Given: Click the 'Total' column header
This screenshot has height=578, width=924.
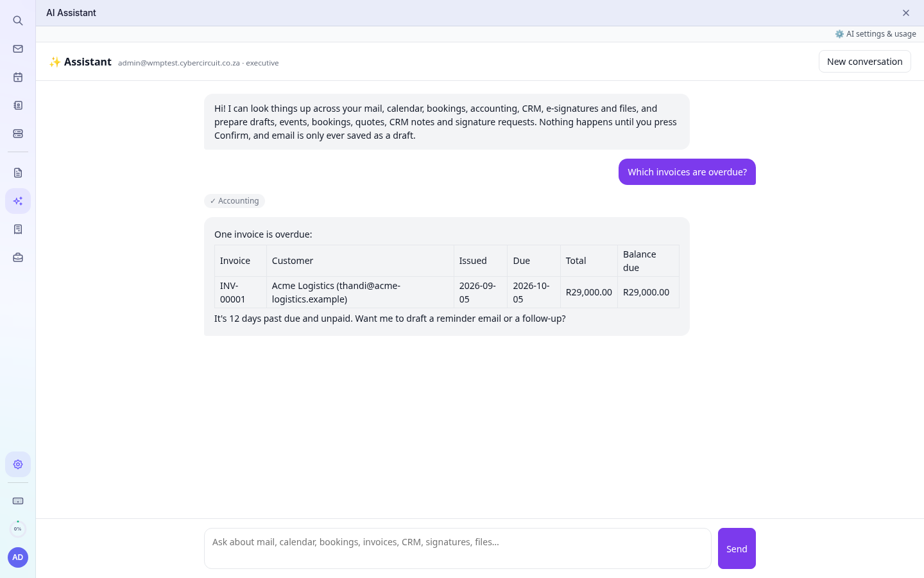Looking at the screenshot, I should [x=589, y=261].
